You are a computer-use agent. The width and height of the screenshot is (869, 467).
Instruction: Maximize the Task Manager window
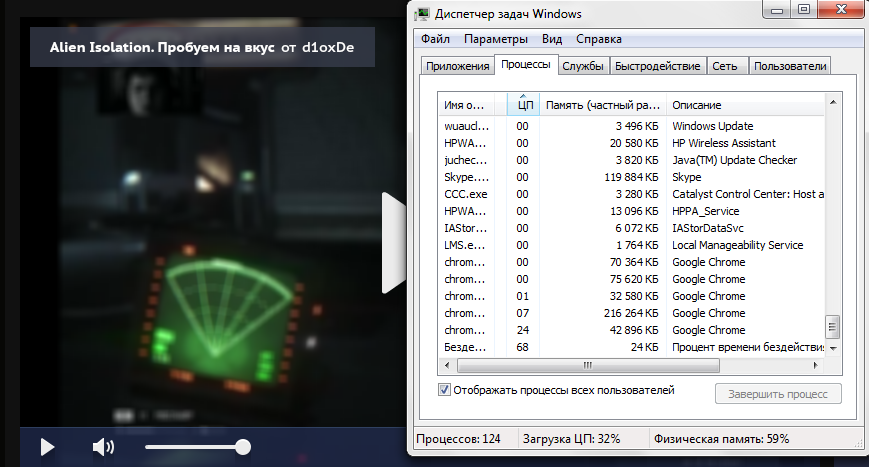pyautogui.click(x=804, y=10)
